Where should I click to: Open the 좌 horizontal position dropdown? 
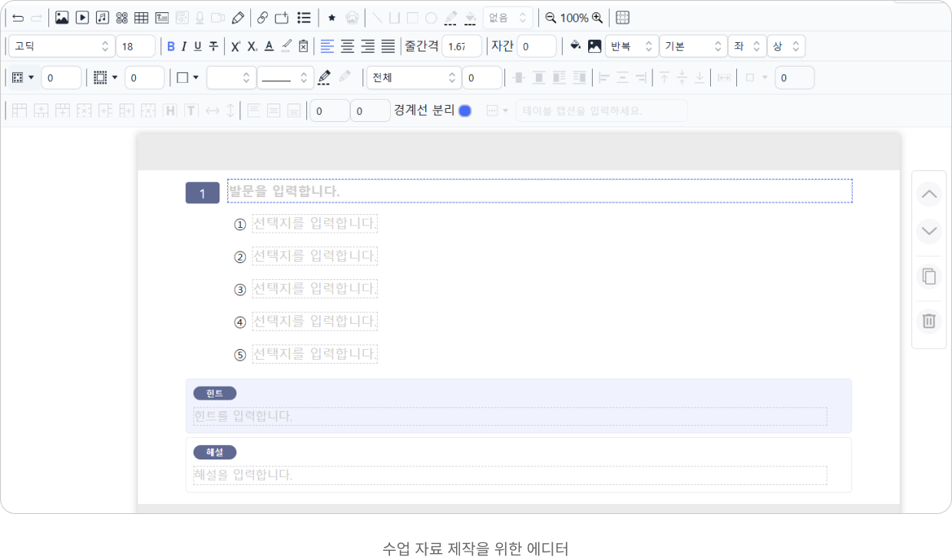(747, 46)
